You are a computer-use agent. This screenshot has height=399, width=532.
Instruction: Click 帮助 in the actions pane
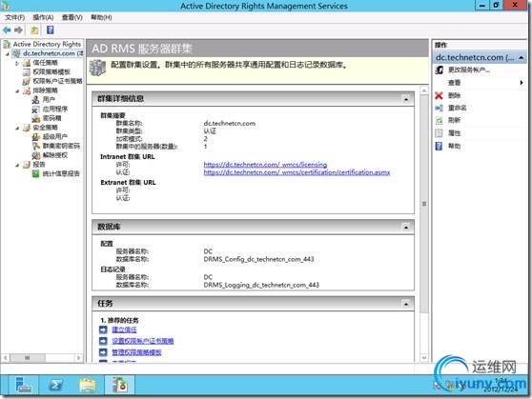(x=454, y=146)
